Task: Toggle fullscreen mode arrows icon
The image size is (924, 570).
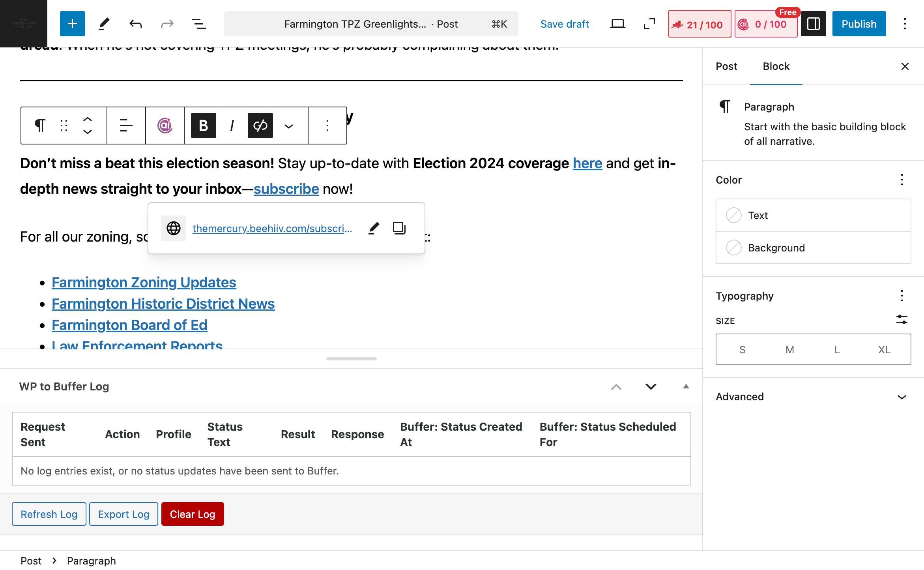Action: (x=649, y=24)
